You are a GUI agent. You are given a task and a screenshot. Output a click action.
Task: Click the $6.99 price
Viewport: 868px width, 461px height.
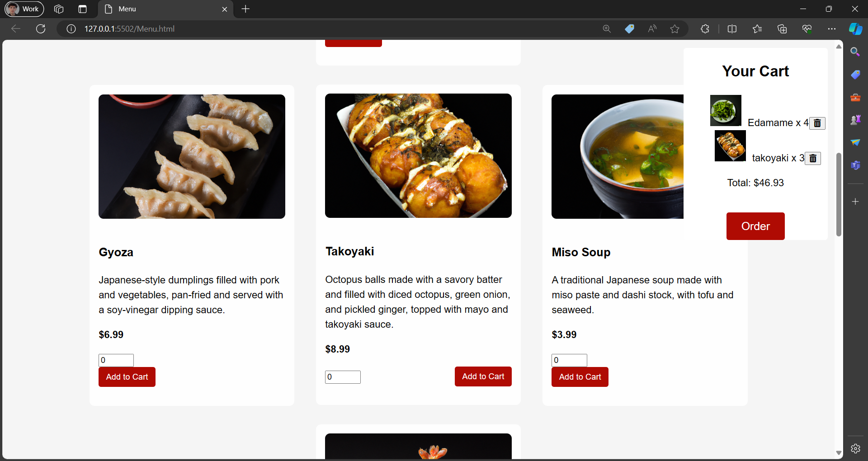111,335
